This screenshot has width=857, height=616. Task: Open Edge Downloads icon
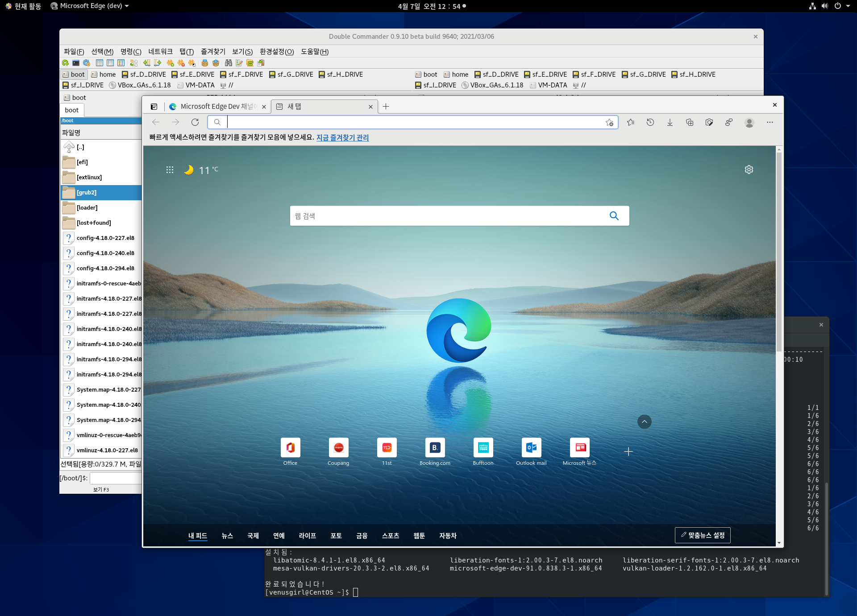click(x=670, y=122)
